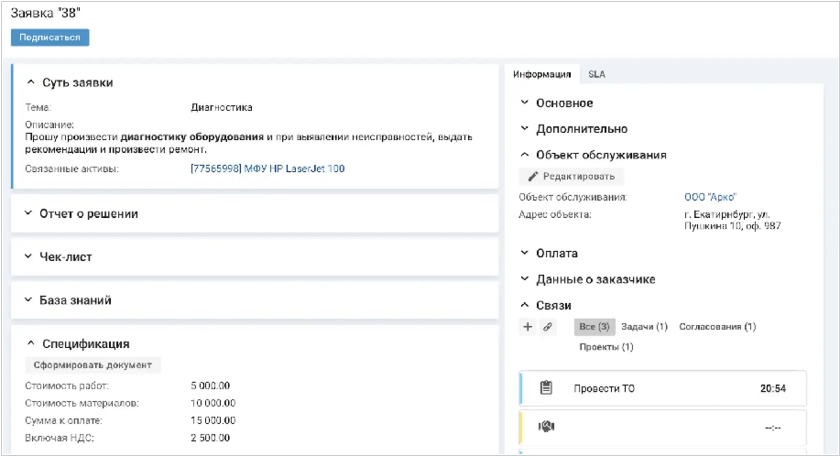Open the МФУ HP LaserJet 100 asset link

[267, 169]
